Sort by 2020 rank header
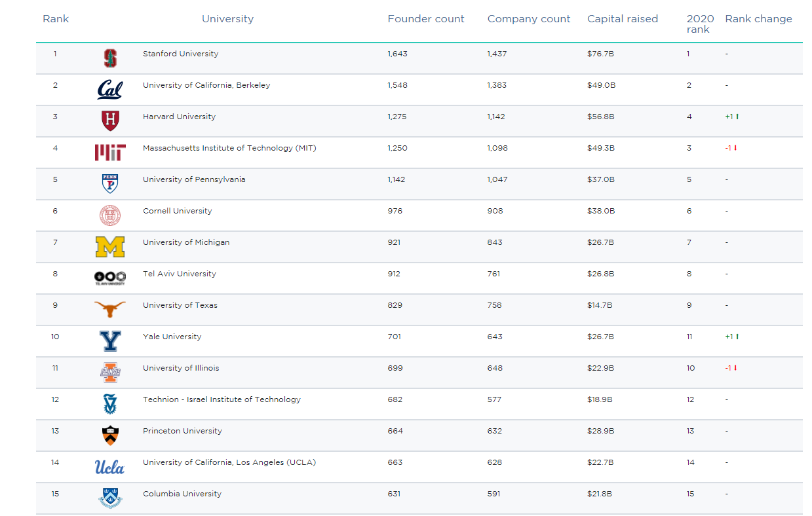Screen dimensions: 812x516 [x=700, y=24]
